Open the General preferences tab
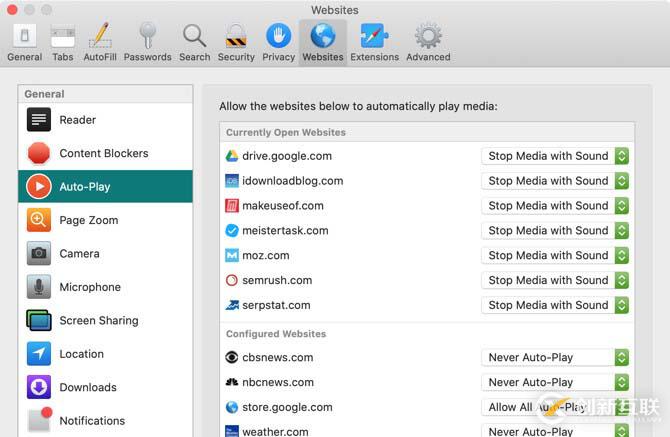This screenshot has width=670, height=437. [x=24, y=42]
